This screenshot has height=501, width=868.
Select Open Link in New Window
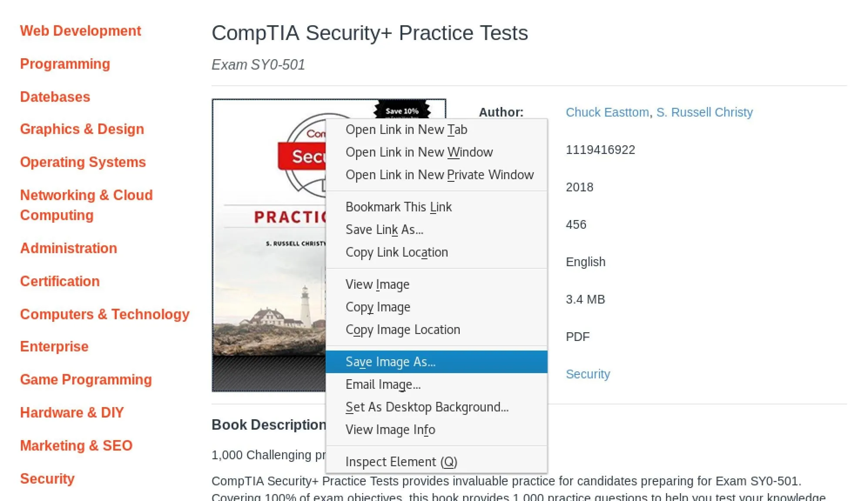(436, 152)
